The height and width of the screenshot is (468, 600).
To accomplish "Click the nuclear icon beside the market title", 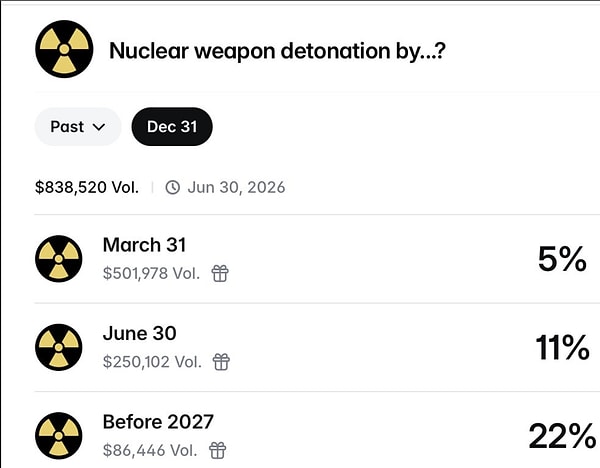I will (x=64, y=50).
